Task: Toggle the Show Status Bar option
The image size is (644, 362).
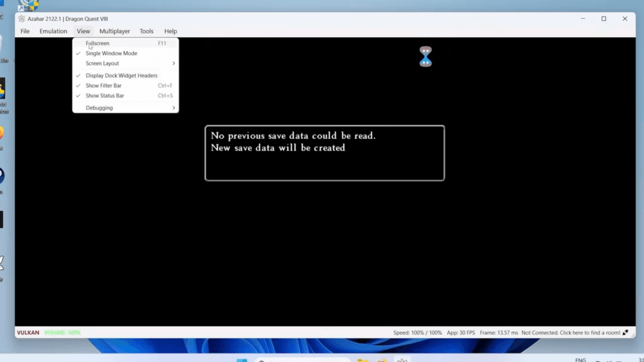Action: pos(125,96)
